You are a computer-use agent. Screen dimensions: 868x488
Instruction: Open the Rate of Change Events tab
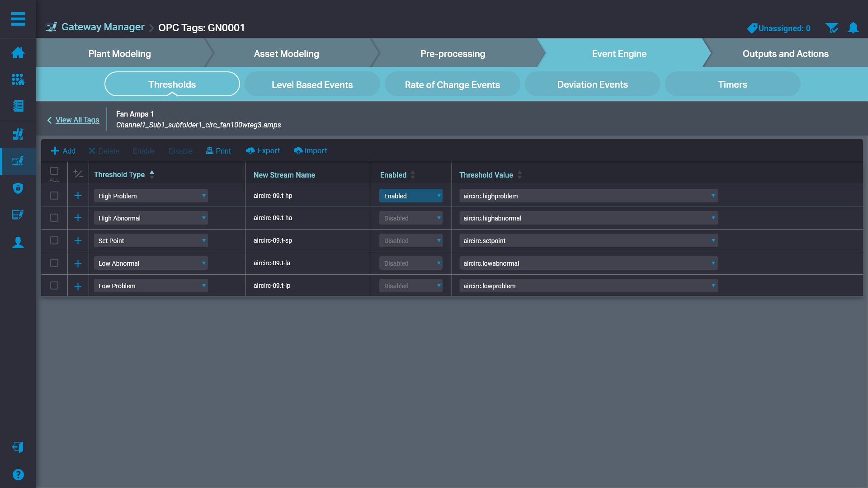pos(453,84)
